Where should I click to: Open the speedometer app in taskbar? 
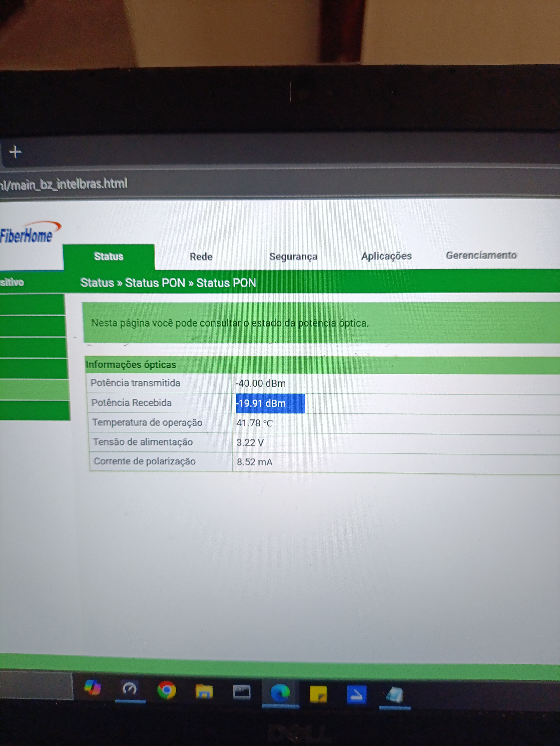130,689
